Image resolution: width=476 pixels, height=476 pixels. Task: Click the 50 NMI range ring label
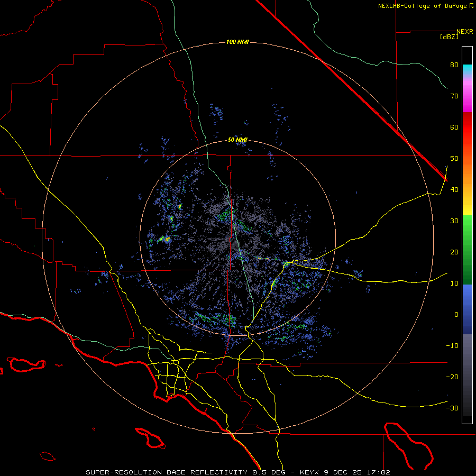point(237,140)
